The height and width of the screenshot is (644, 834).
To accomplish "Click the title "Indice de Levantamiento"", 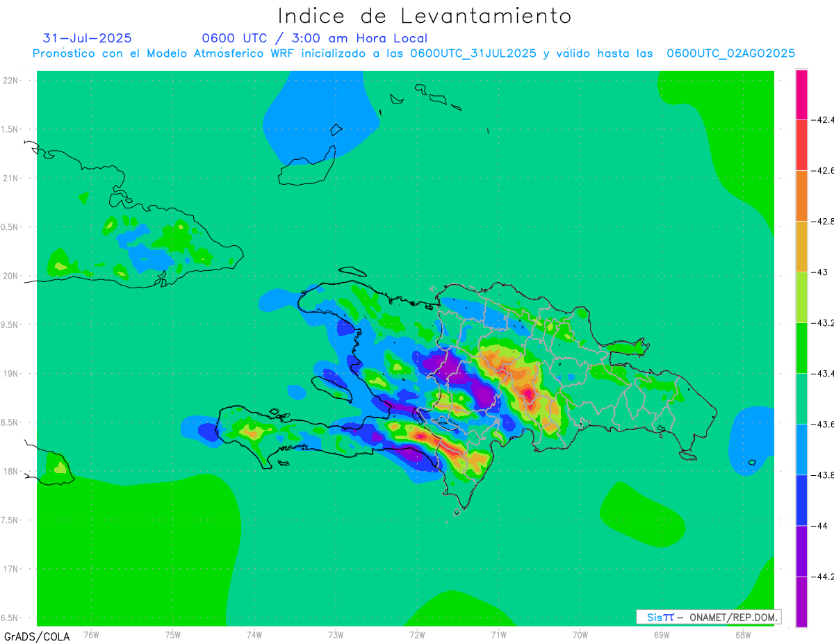I will pos(425,16).
